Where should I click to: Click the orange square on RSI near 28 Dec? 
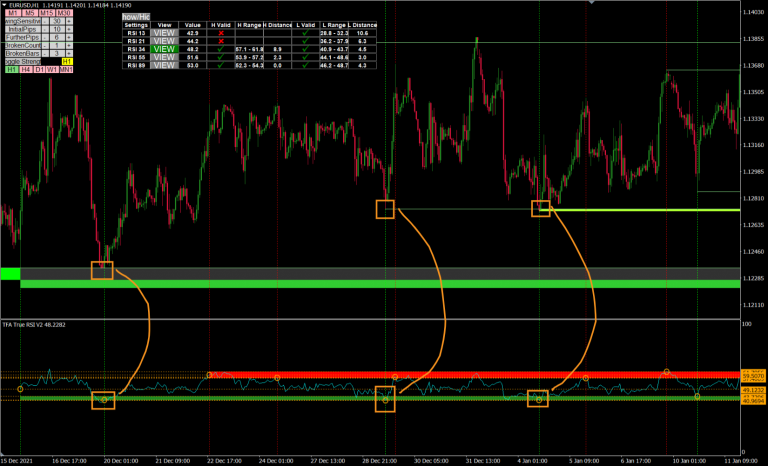(385, 400)
